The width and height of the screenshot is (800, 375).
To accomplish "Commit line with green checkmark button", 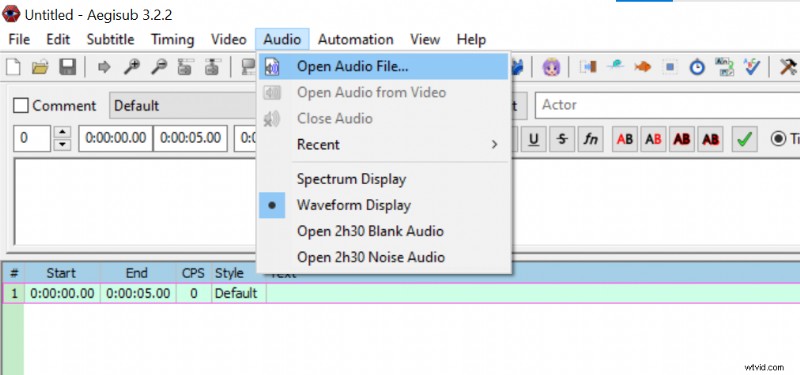I will pos(744,139).
